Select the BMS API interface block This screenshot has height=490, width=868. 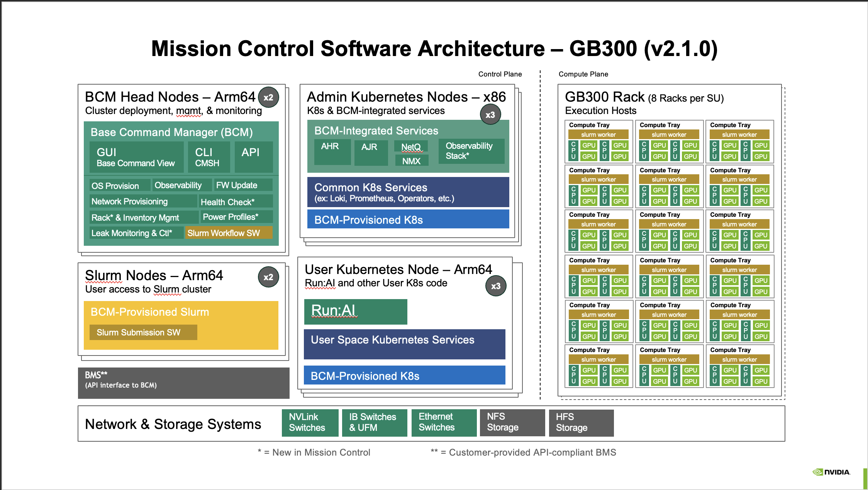coord(183,383)
